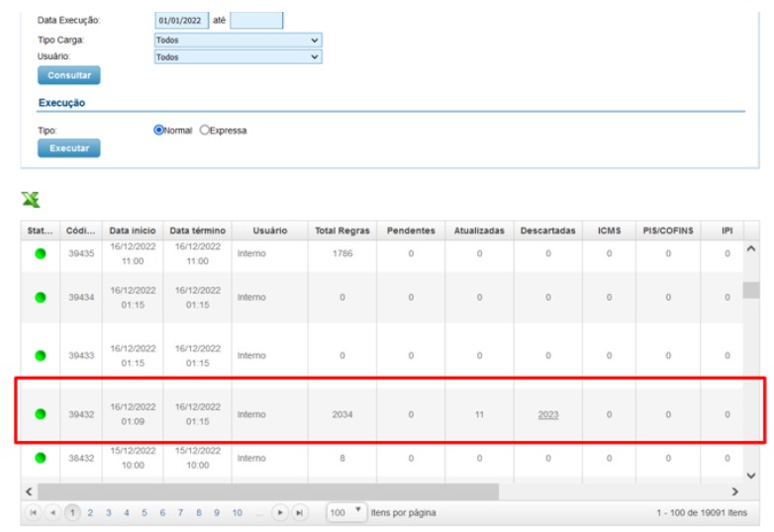Viewport: 774px width, 532px height.
Task: Sort by Status column header
Action: point(40,230)
